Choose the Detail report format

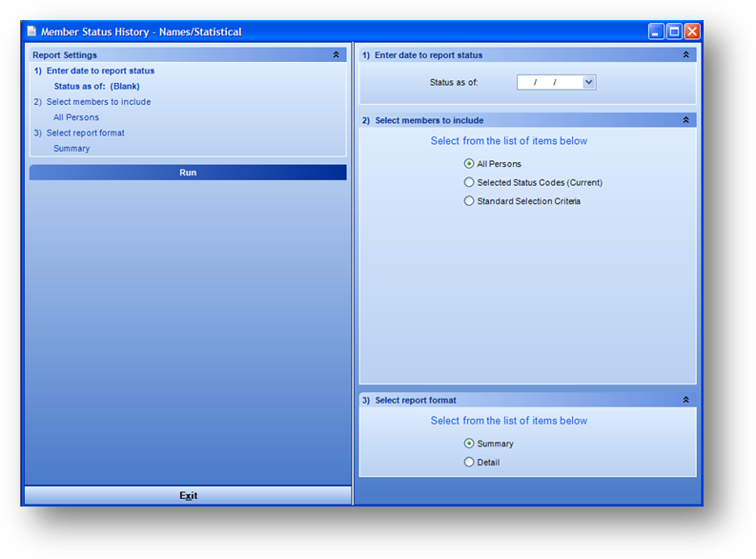pyautogui.click(x=469, y=463)
